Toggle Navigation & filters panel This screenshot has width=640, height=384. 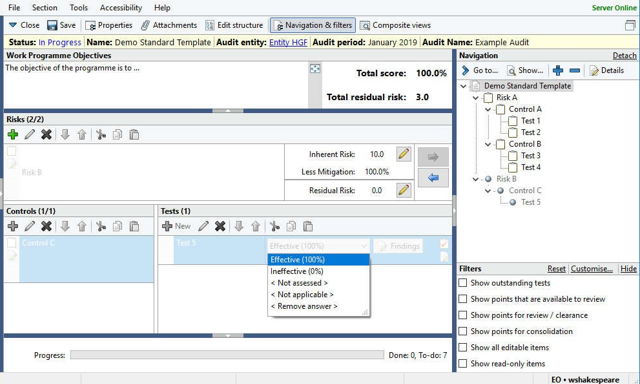[313, 25]
